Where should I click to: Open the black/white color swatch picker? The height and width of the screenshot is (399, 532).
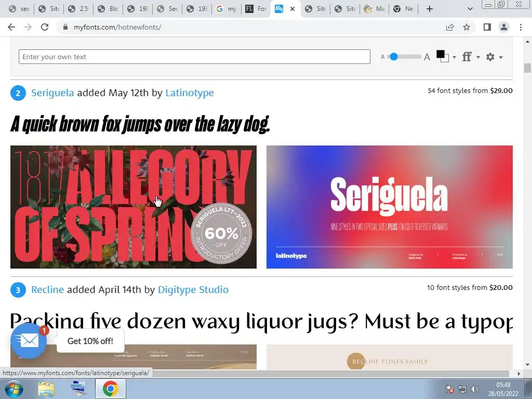click(x=443, y=56)
